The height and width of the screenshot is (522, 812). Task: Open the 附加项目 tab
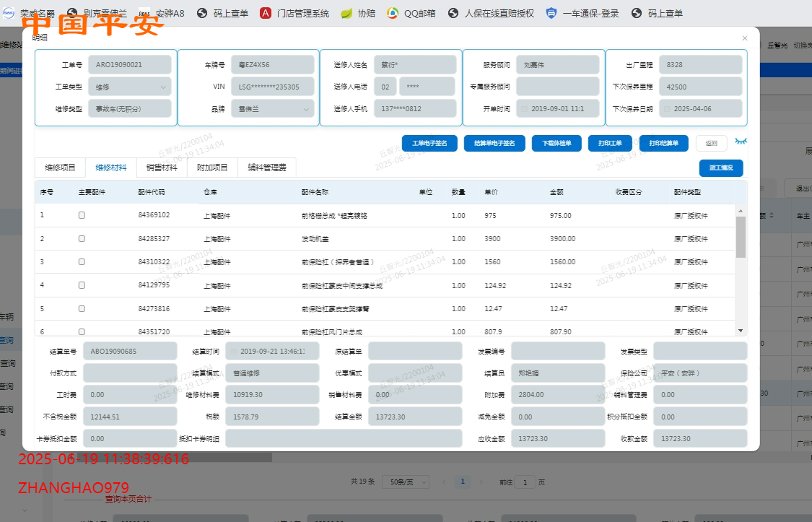[x=212, y=168]
